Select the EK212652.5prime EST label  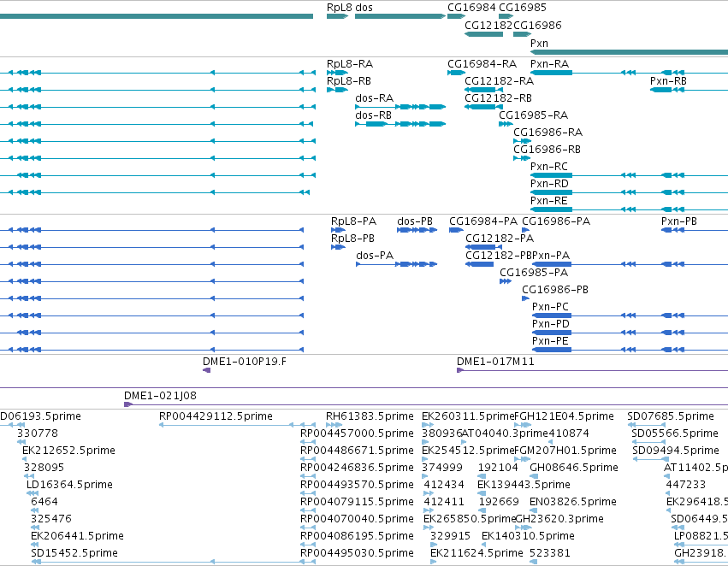pos(68,451)
